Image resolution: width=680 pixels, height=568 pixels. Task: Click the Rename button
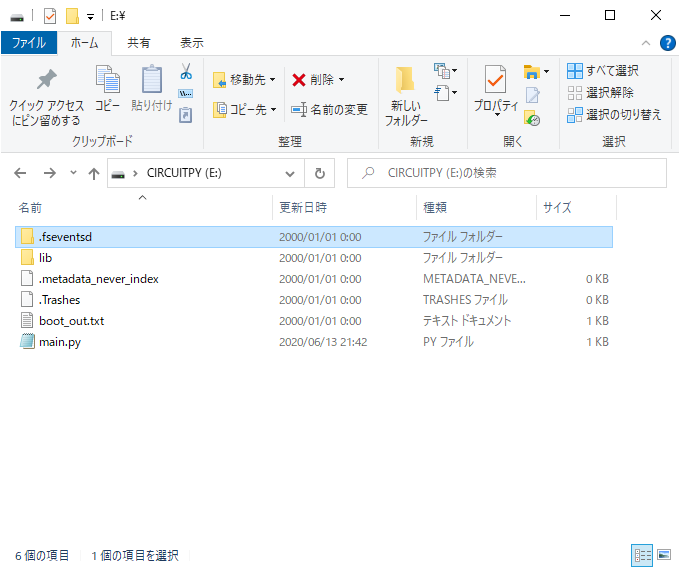(x=329, y=109)
